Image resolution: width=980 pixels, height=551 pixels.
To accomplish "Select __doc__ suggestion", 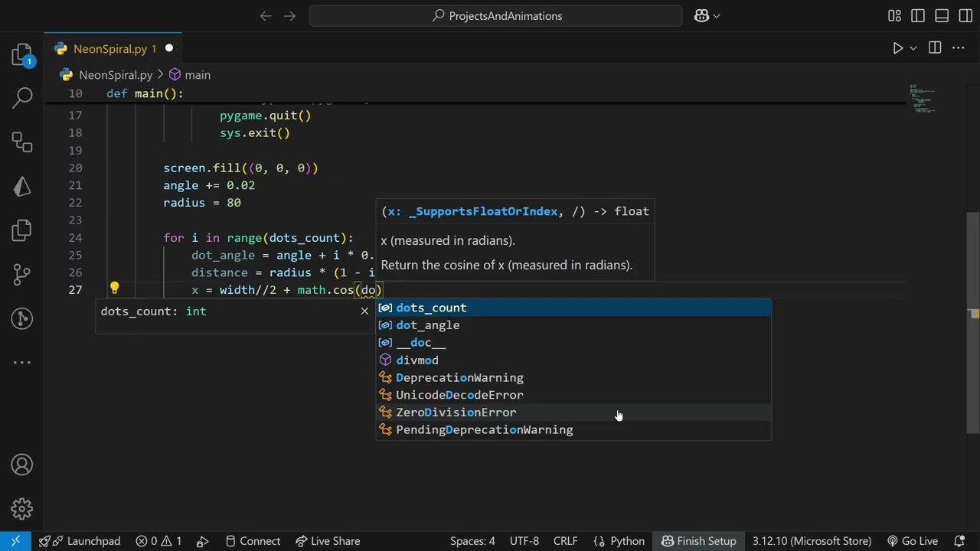I will [x=573, y=343].
